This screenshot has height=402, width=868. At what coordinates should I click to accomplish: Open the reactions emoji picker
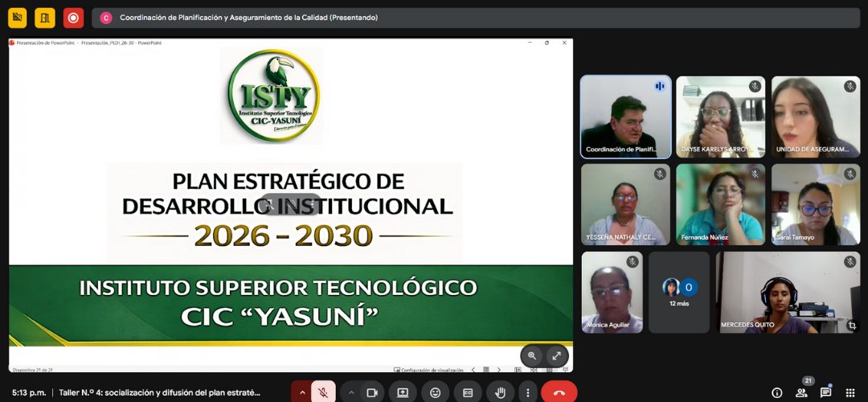[436, 392]
